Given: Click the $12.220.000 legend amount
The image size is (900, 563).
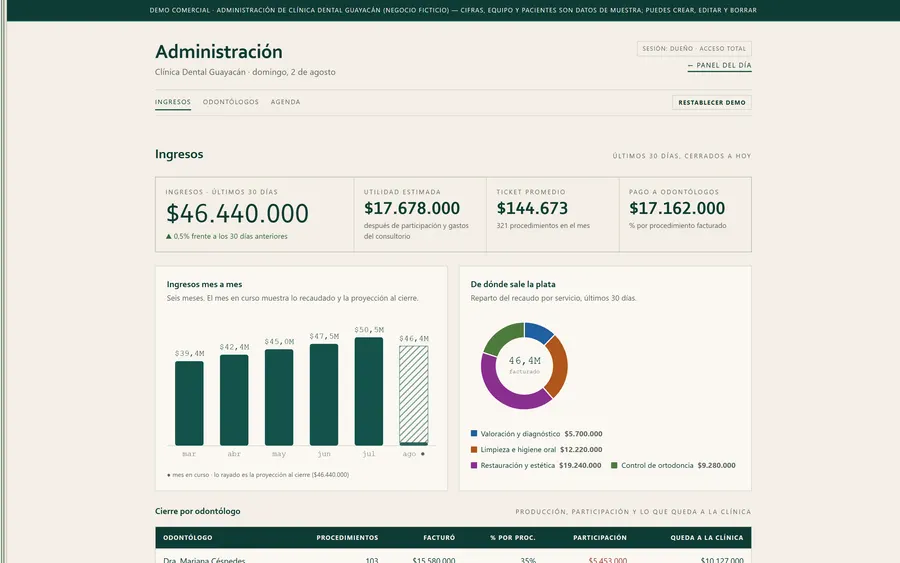Looking at the screenshot, I should pyautogui.click(x=581, y=449).
